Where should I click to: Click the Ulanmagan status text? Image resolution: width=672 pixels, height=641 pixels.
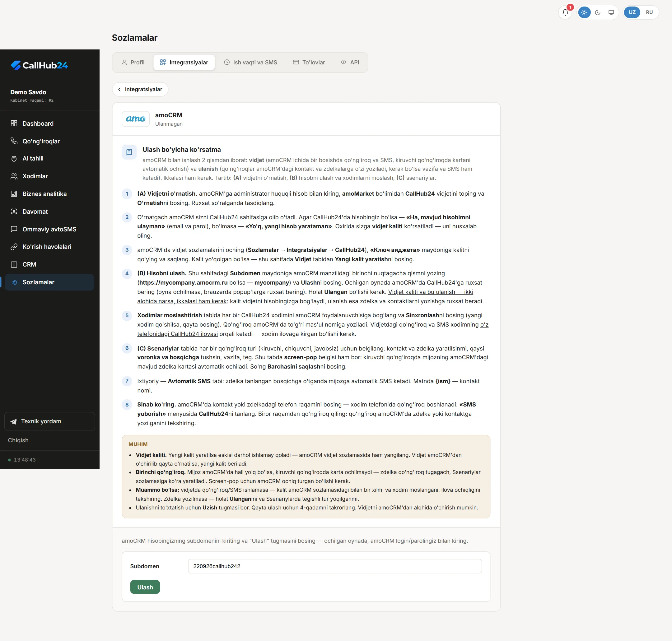(169, 124)
